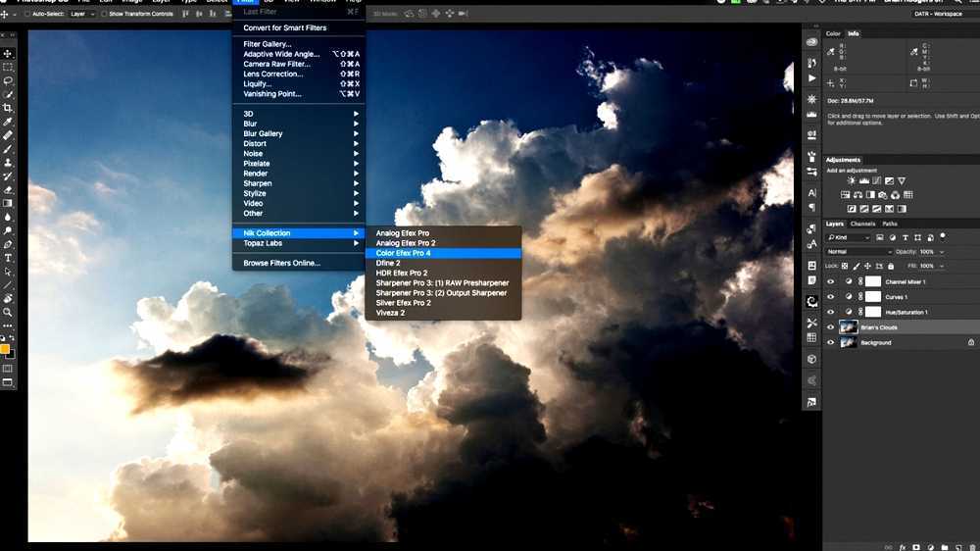Image resolution: width=980 pixels, height=551 pixels.
Task: Select the Blur tool
Action: click(8, 217)
